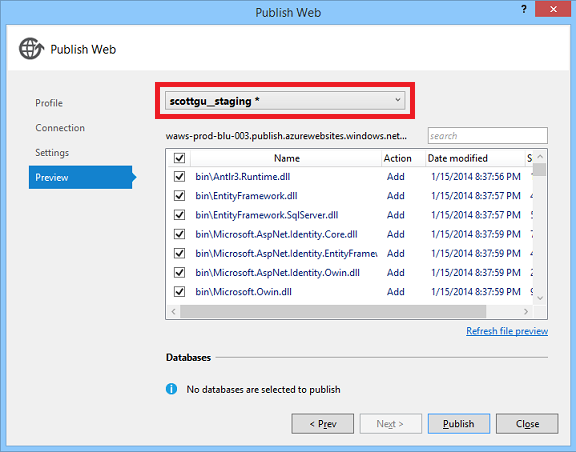The image size is (576, 452).
Task: Uncheck bin\Antlr3.Runtime.dll
Action: 179,176
